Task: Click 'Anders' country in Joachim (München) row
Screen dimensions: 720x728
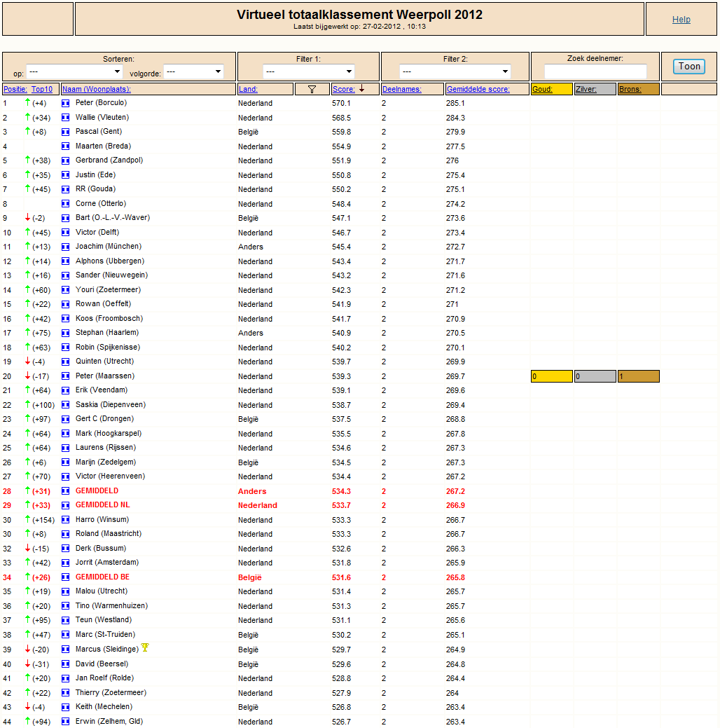Action: (x=251, y=247)
